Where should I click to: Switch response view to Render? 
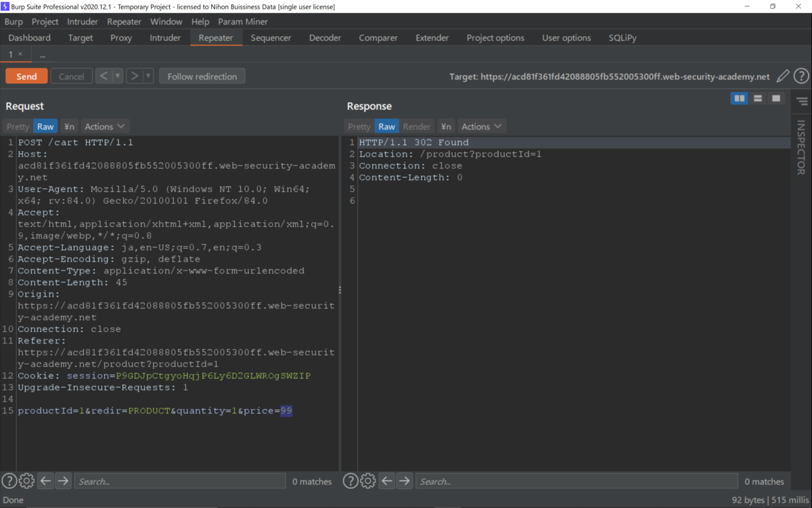417,127
